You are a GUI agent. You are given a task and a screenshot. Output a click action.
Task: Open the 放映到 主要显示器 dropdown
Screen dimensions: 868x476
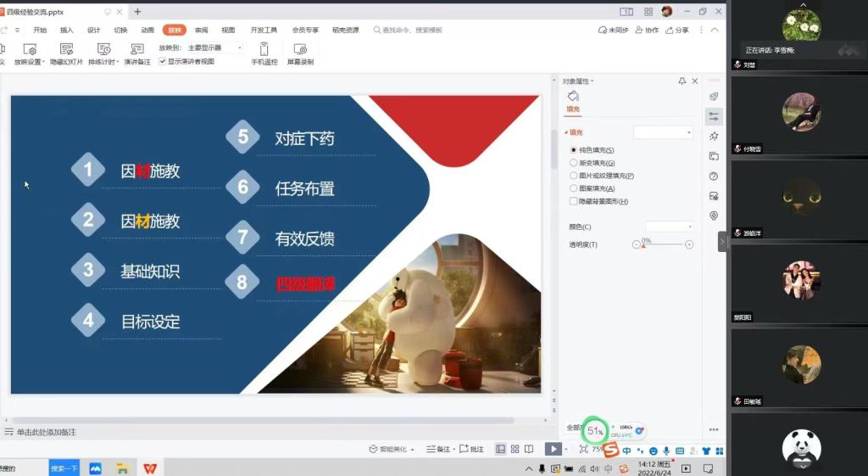click(x=214, y=48)
